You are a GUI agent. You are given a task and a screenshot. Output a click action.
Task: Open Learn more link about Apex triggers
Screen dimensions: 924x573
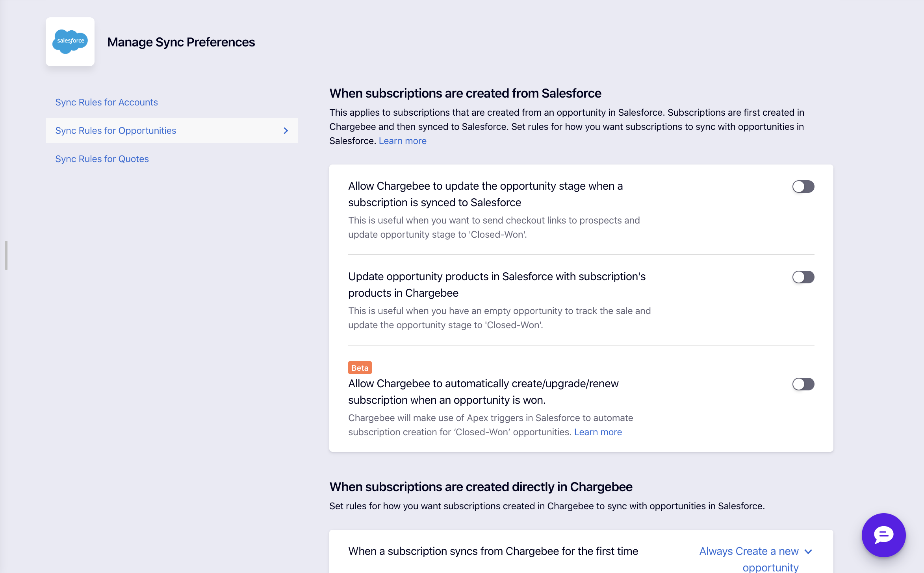(x=598, y=432)
